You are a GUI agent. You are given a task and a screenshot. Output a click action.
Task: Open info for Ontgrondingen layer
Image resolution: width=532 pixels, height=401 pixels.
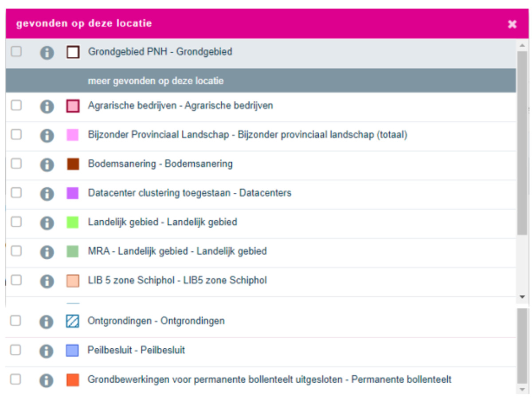coord(46,322)
